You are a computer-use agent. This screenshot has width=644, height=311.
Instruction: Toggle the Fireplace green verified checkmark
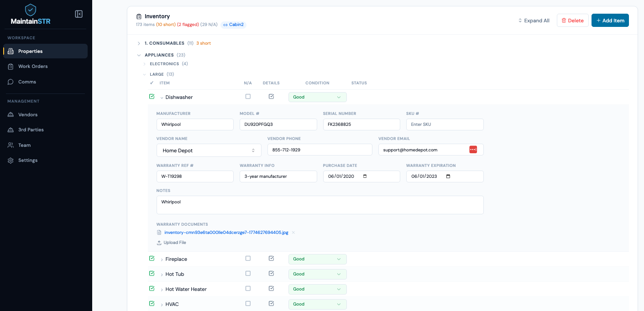pos(152,259)
